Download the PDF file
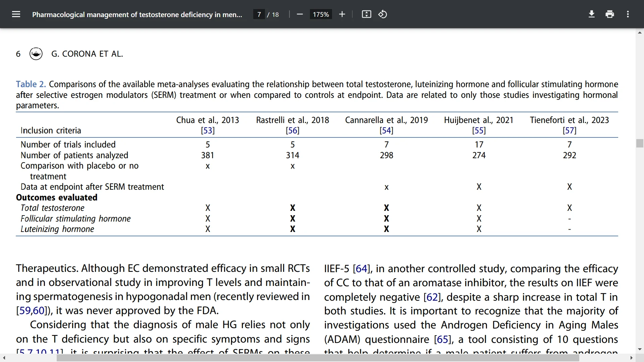The width and height of the screenshot is (644, 362). point(592,14)
